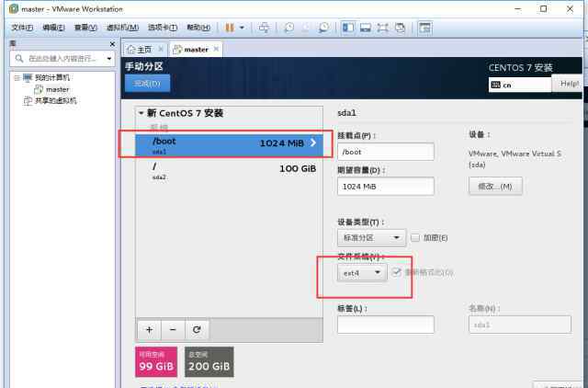The height and width of the screenshot is (388, 588).
Task: Select the master VM in library
Action: coord(57,89)
